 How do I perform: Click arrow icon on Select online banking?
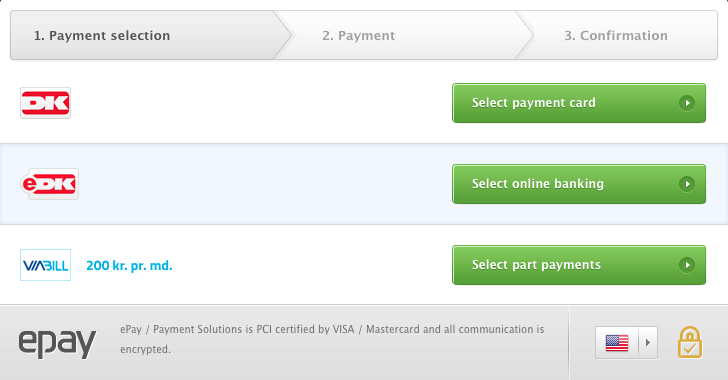tap(687, 184)
